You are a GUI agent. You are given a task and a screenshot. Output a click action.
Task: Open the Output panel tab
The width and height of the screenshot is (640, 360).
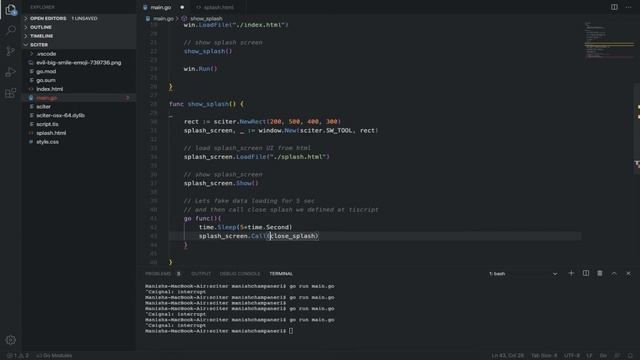click(201, 273)
